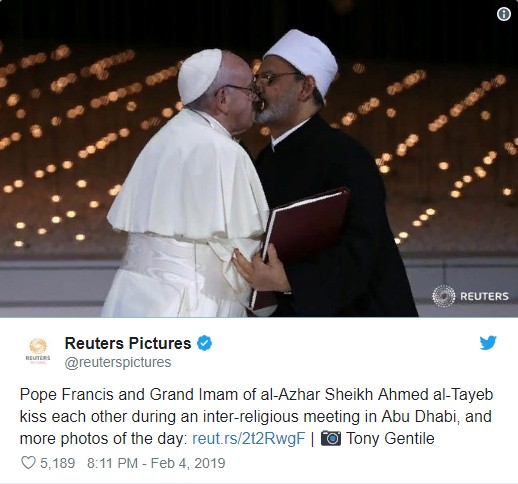Click the Feb 4, 2019 date
The height and width of the screenshot is (484, 518).
[x=188, y=463]
